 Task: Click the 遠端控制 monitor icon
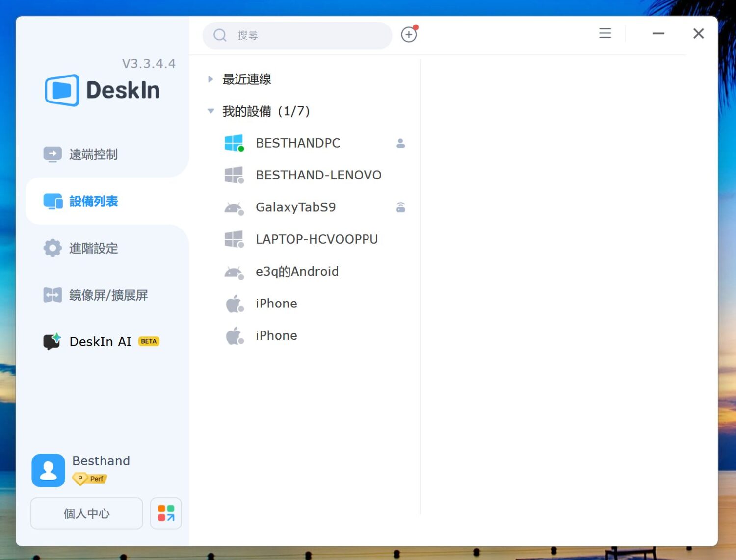click(53, 154)
